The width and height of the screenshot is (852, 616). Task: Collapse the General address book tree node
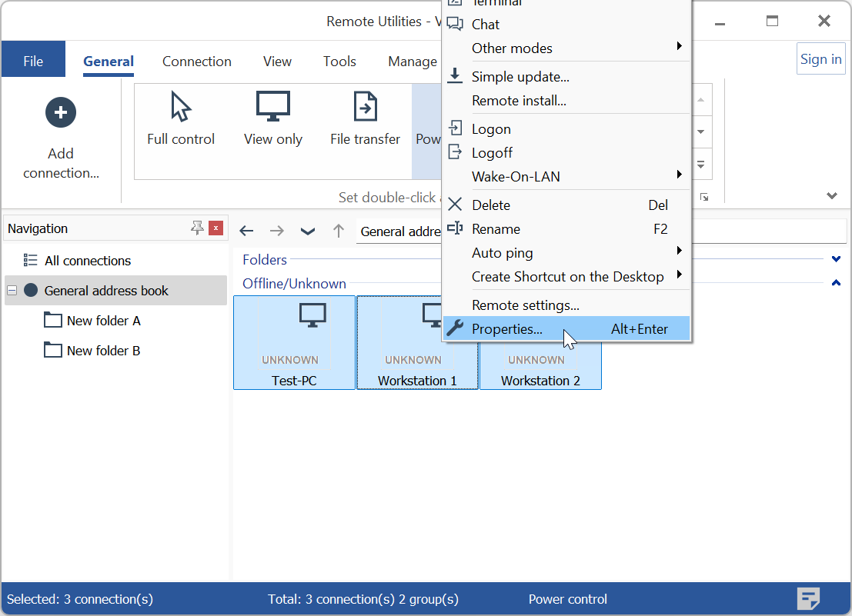click(x=12, y=291)
